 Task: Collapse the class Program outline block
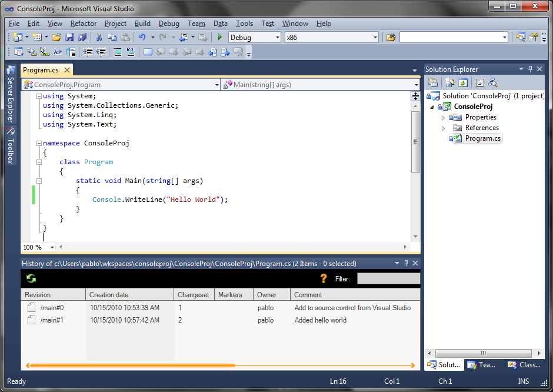click(x=39, y=162)
